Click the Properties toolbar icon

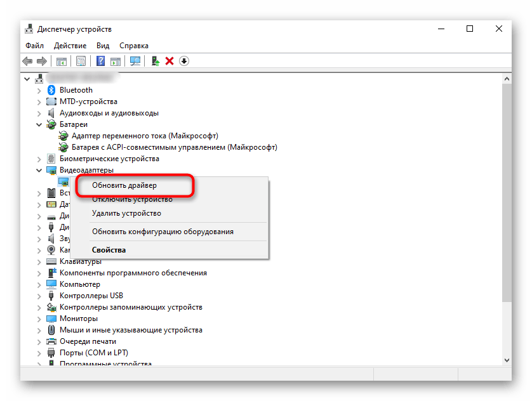[81, 61]
